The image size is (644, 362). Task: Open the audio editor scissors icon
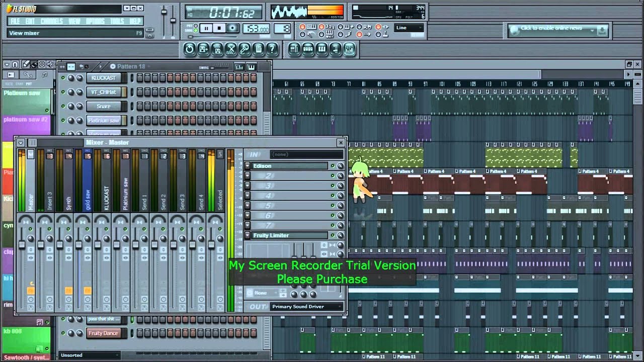point(231,49)
